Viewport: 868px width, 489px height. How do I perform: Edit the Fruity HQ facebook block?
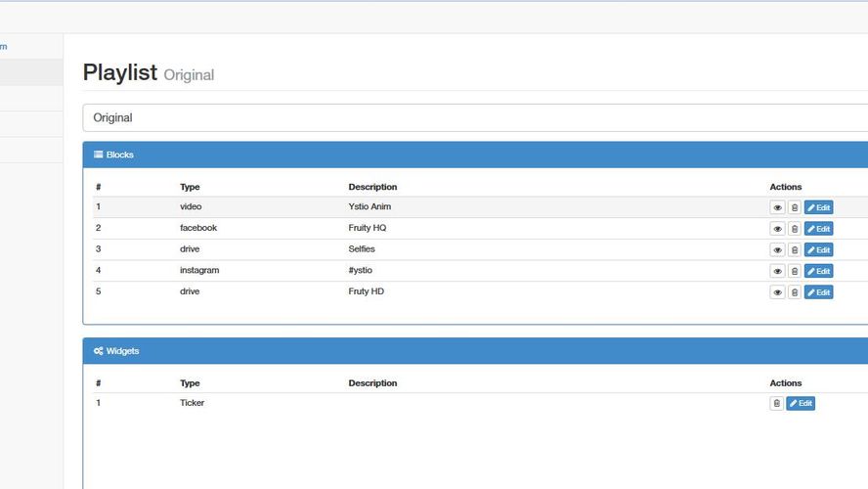[x=819, y=229]
